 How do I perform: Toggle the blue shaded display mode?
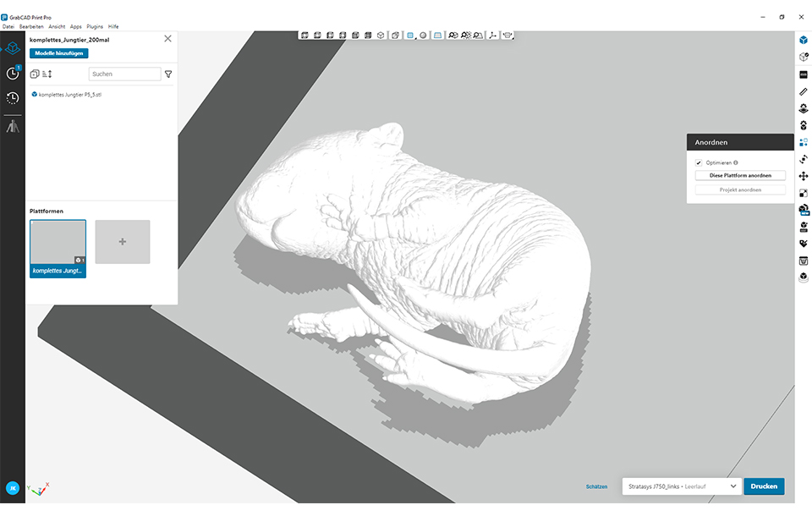[x=409, y=36]
